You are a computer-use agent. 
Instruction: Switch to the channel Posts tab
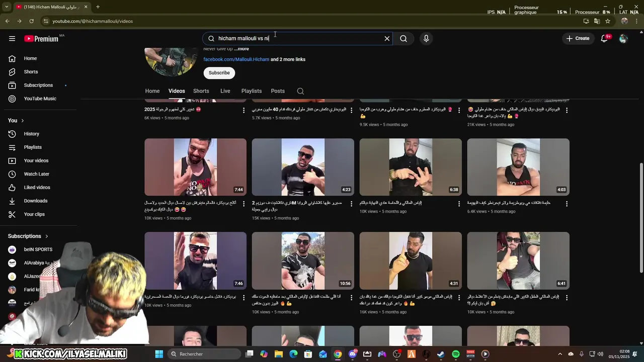pos(278,91)
